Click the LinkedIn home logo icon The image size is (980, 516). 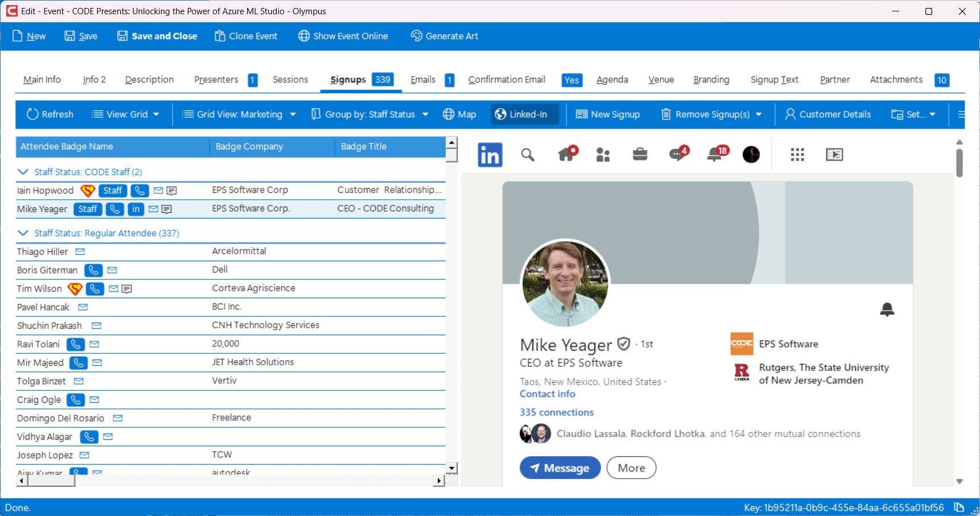pyautogui.click(x=490, y=155)
